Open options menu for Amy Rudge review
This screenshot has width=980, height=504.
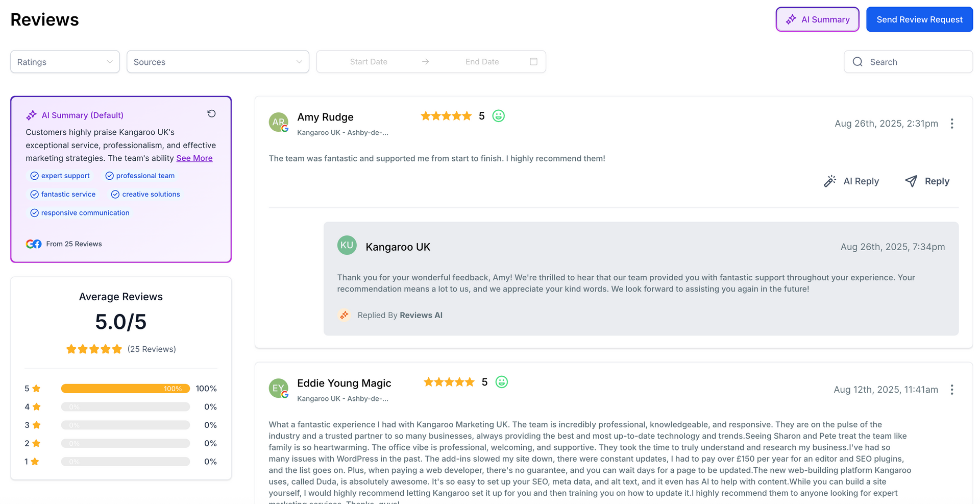(952, 124)
